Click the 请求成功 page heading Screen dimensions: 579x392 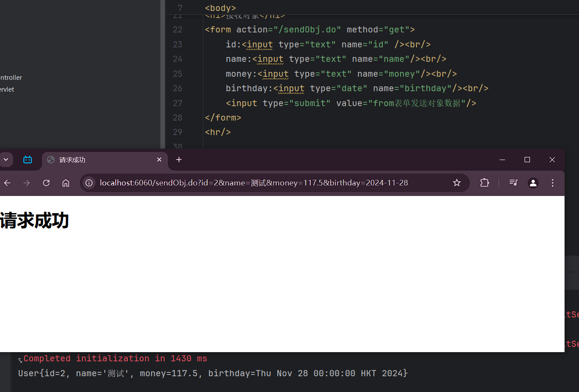[x=35, y=221]
